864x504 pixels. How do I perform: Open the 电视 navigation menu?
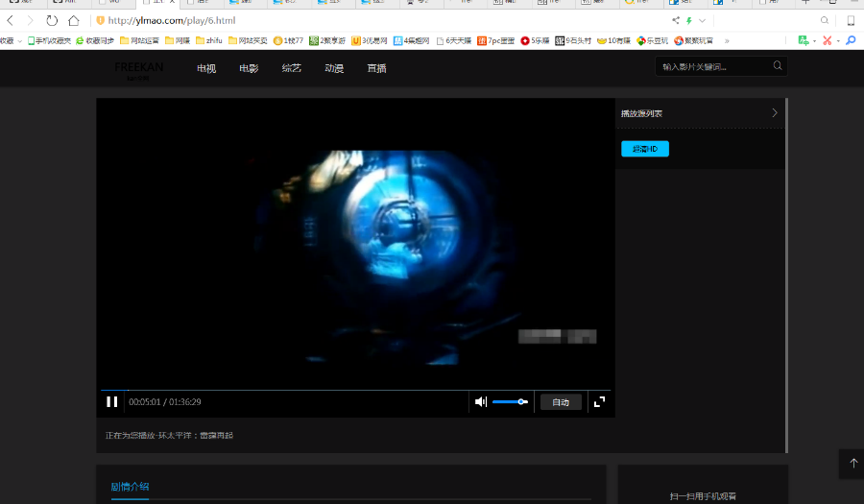click(206, 68)
